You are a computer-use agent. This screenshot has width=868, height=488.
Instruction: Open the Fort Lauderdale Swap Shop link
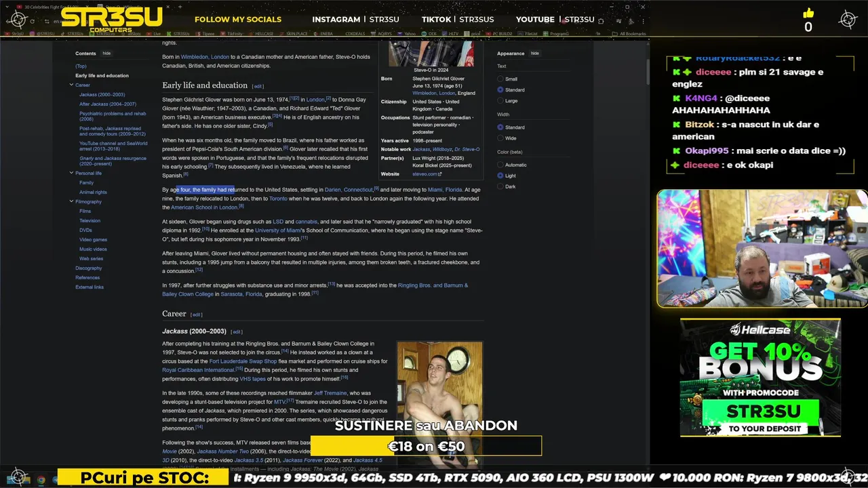click(243, 361)
